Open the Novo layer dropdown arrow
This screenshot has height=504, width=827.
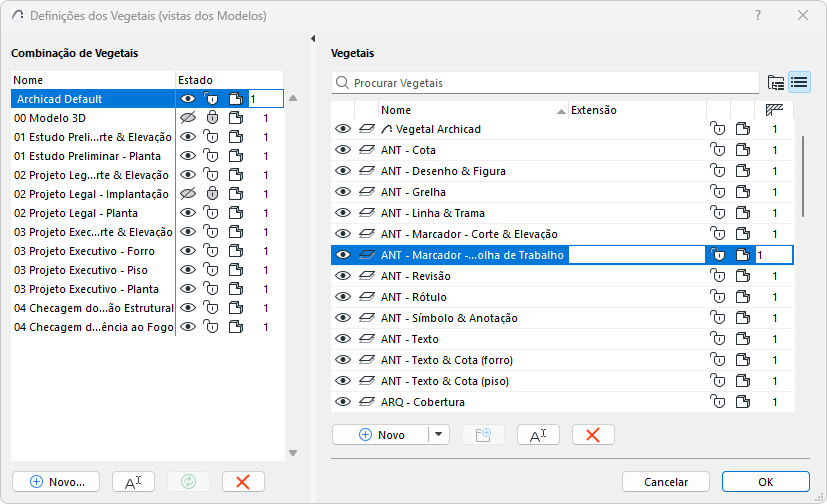[x=439, y=435]
